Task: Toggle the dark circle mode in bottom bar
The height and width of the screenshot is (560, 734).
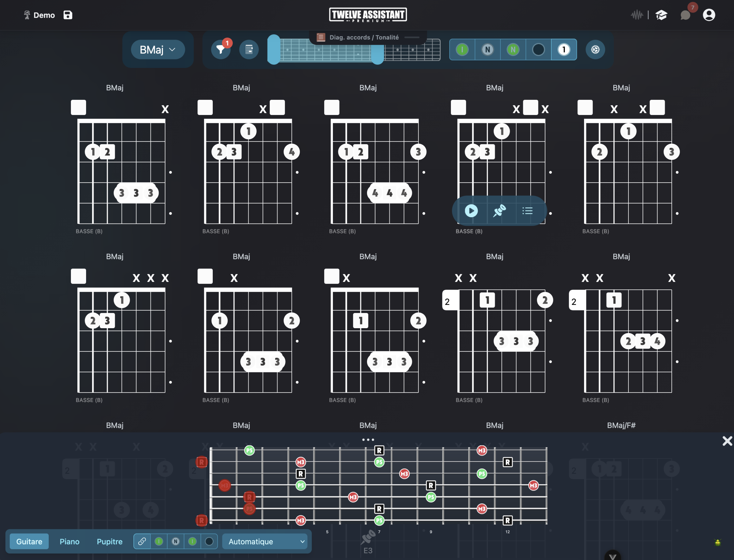Action: coord(209,541)
